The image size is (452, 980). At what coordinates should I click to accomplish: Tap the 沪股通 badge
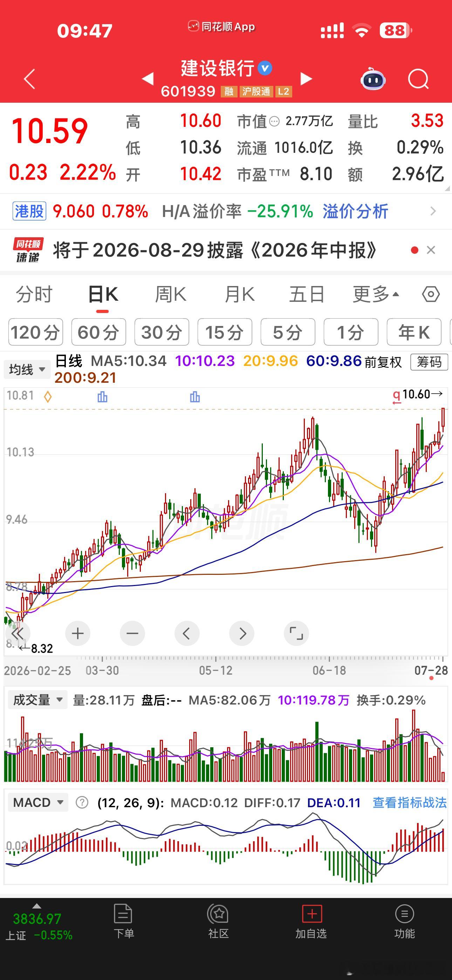[x=256, y=92]
